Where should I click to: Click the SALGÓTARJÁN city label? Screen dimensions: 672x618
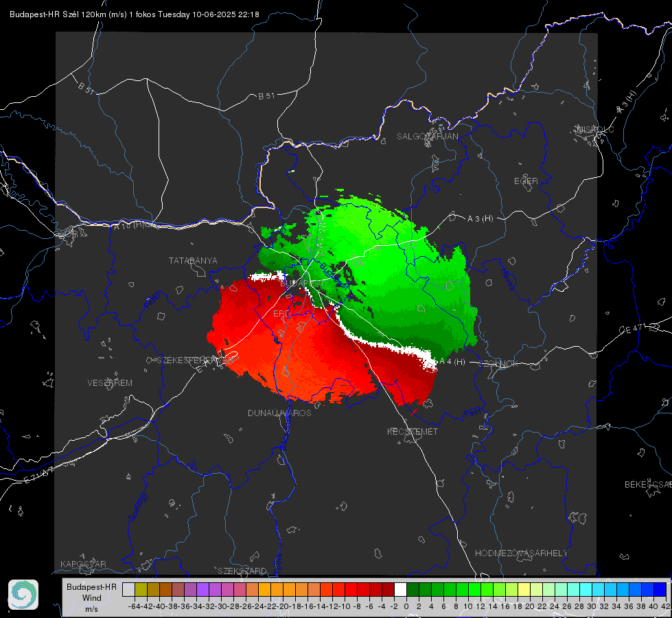point(427,137)
